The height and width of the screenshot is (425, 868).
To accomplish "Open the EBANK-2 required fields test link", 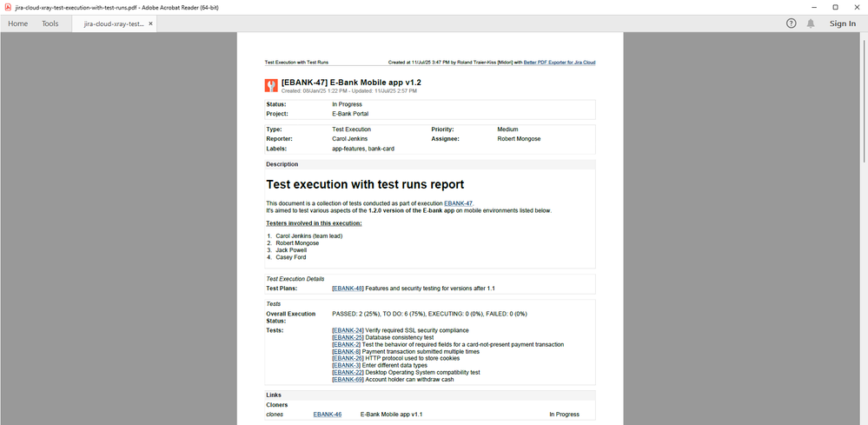I will [346, 344].
